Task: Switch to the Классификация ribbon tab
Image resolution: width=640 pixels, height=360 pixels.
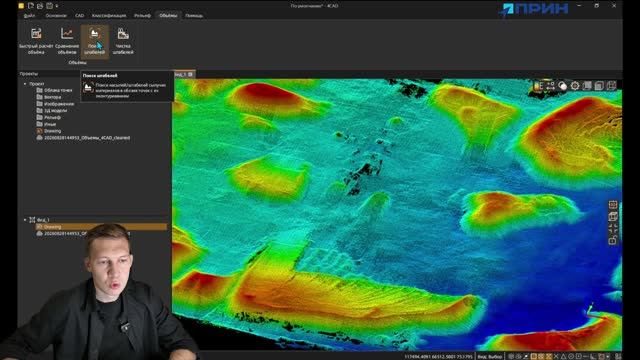Action: pos(109,16)
